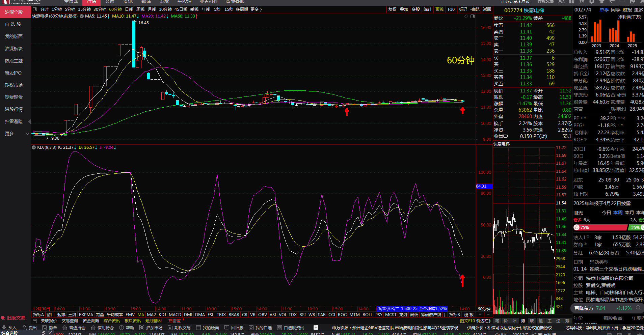Open the 指标A indicator group menu
The height and width of the screenshot is (335, 644).
click(38, 314)
